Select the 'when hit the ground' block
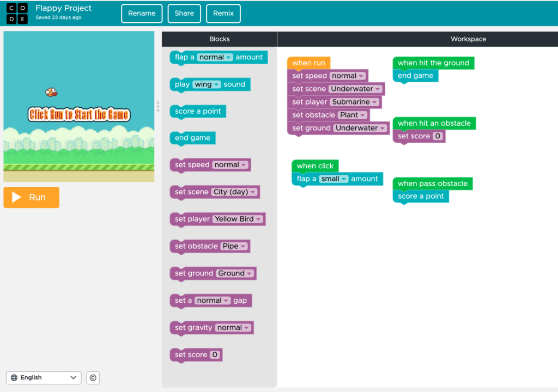 coord(433,63)
